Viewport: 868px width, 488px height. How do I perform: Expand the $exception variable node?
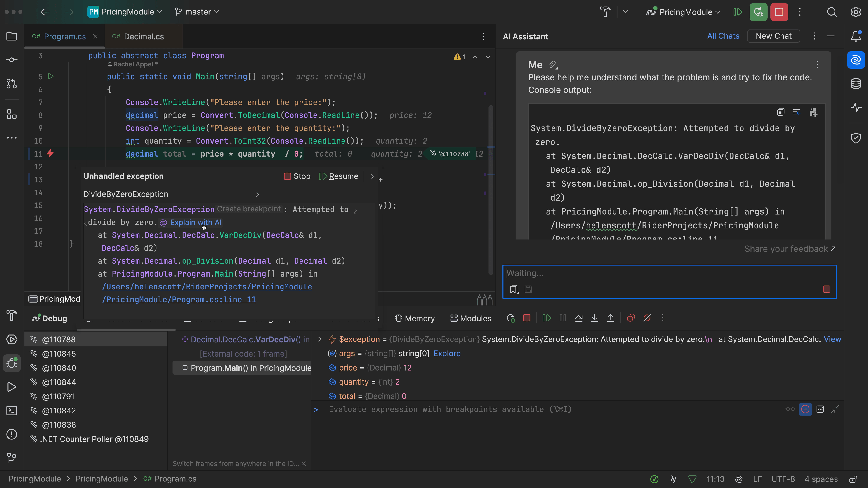(320, 339)
